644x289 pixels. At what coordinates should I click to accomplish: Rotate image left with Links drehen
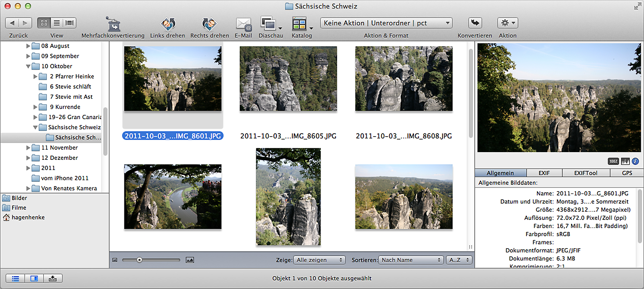[x=168, y=24]
